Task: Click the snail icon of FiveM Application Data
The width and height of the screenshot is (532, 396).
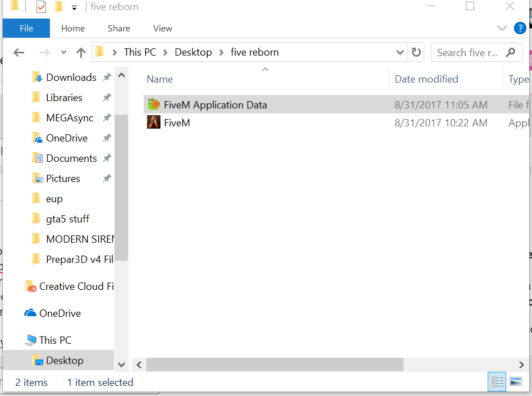Action: pyautogui.click(x=154, y=104)
